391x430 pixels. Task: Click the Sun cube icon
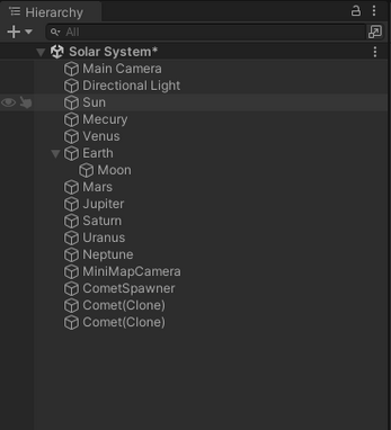click(x=71, y=103)
